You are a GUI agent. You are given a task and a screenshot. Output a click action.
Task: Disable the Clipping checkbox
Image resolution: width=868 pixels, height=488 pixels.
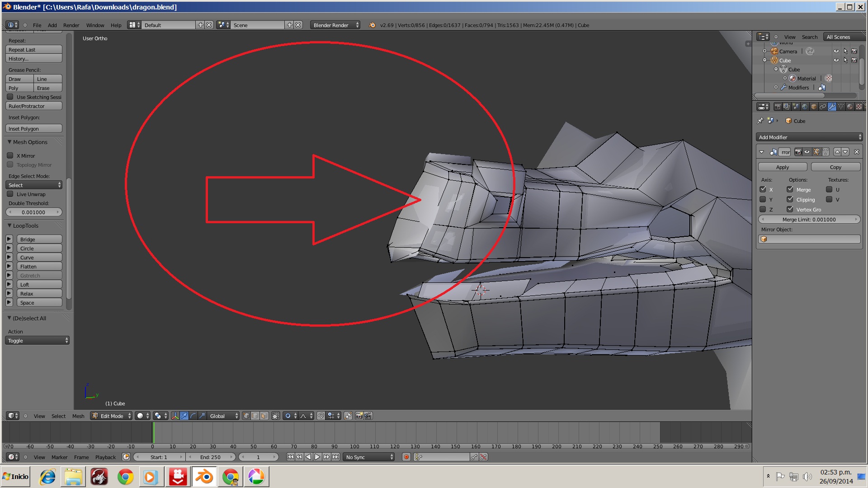tap(790, 199)
